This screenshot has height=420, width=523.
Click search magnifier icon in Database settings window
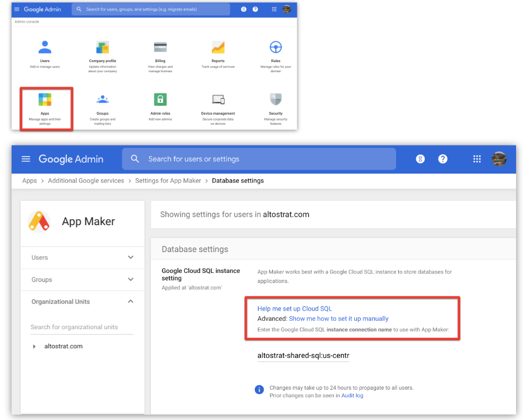(x=135, y=159)
